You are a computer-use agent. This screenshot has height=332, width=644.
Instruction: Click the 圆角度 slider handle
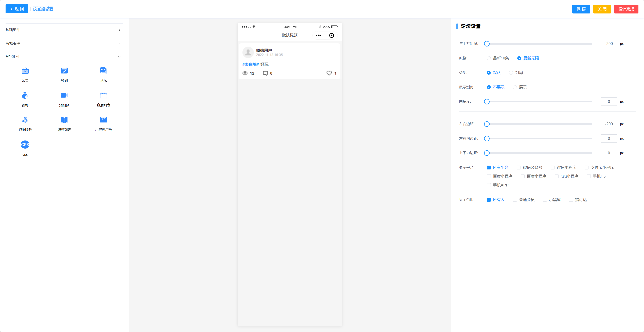pos(487,102)
